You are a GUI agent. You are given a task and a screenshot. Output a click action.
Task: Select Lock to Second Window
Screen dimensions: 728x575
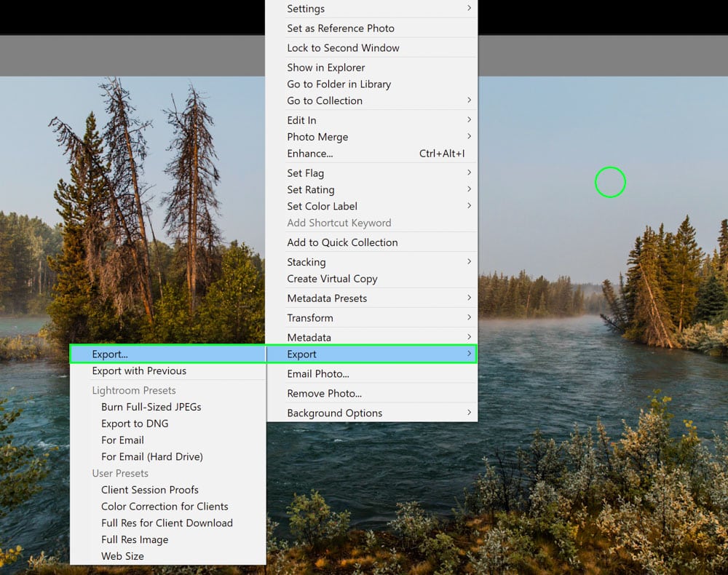(x=371, y=48)
